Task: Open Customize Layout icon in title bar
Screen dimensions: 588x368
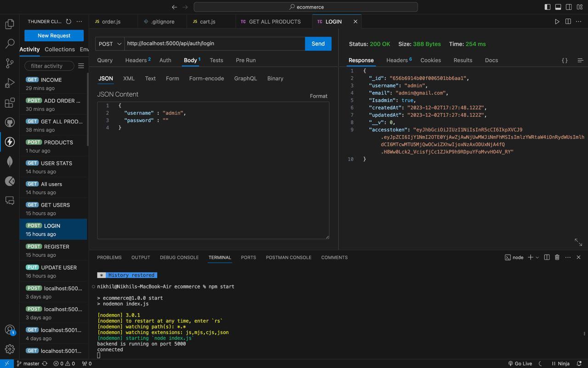Action: 579,7
